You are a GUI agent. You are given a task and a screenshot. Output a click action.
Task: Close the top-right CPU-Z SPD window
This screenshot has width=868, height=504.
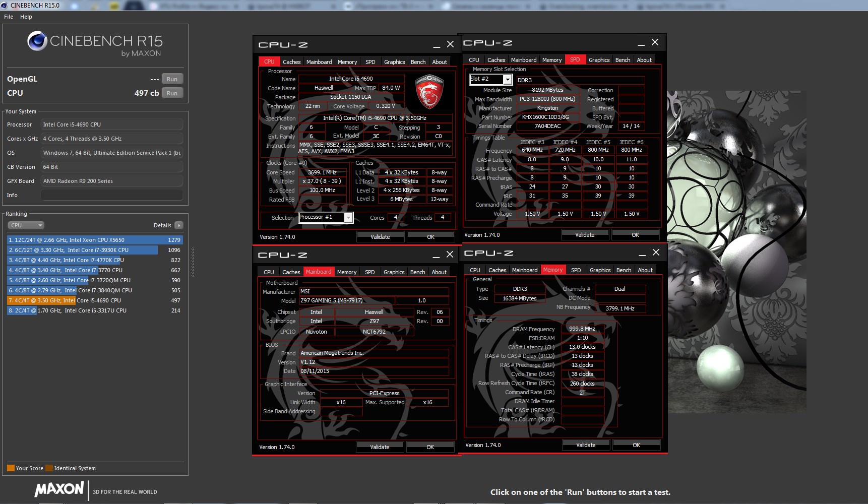click(655, 42)
